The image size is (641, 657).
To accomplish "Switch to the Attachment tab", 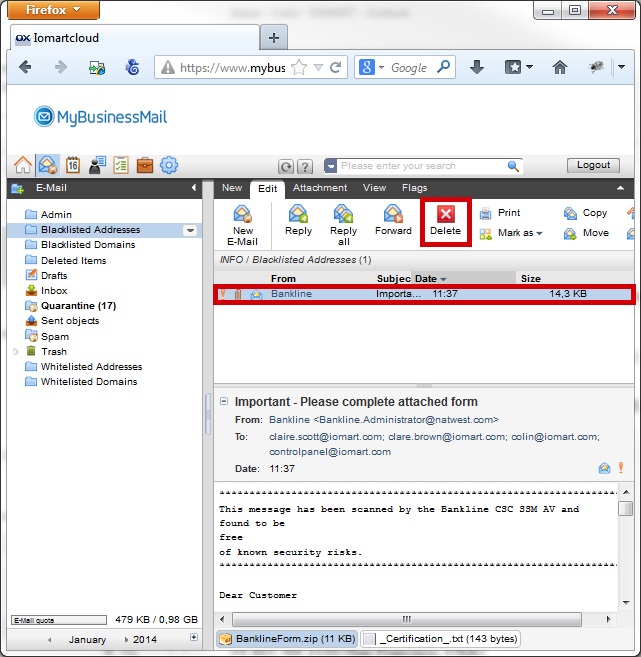I will (x=320, y=188).
